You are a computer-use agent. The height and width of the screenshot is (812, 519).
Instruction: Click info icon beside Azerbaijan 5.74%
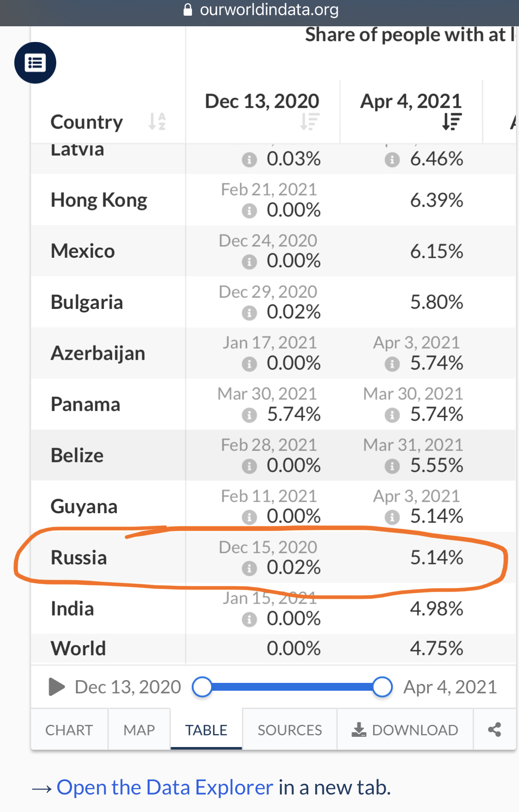coord(392,364)
